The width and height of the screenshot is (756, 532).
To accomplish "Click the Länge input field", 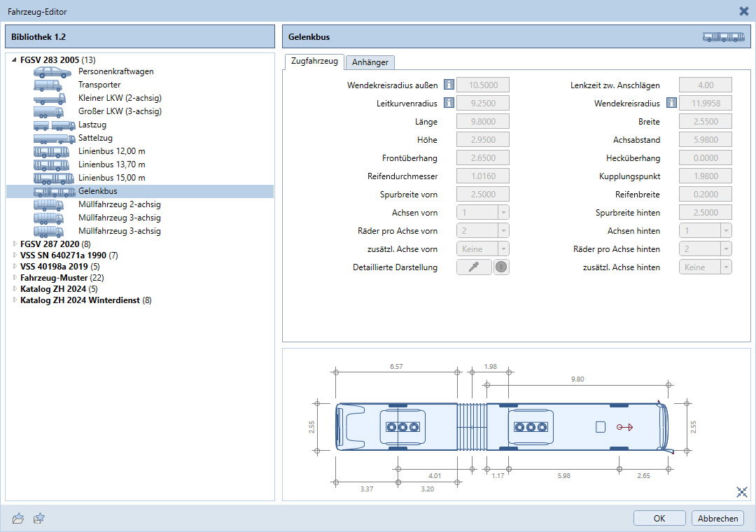I will coord(483,122).
